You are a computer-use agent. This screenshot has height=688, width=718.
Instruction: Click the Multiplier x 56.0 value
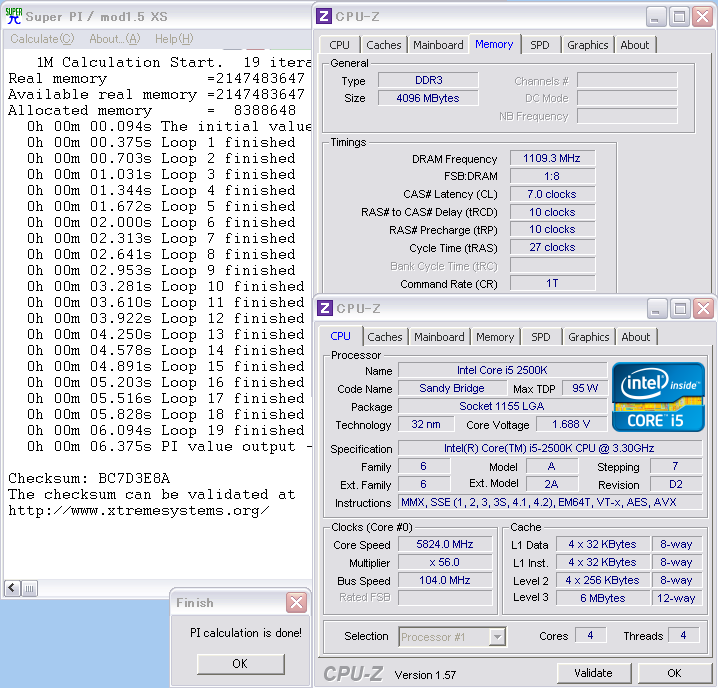point(445,562)
